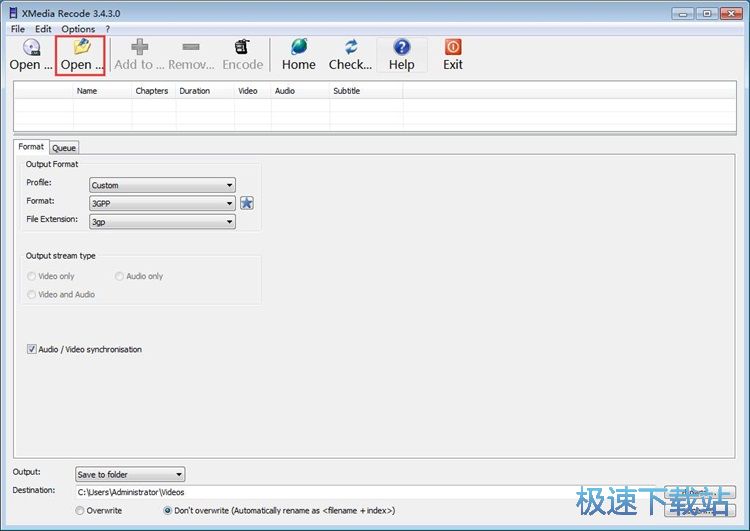Open the Output 'Save to folder' dropdown
The height and width of the screenshot is (531, 750).
point(130,474)
